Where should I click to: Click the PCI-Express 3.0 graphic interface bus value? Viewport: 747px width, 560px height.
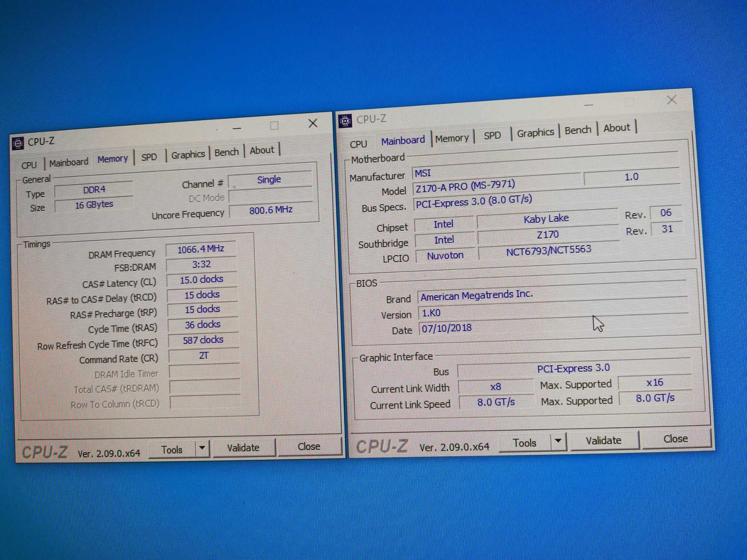click(x=573, y=368)
